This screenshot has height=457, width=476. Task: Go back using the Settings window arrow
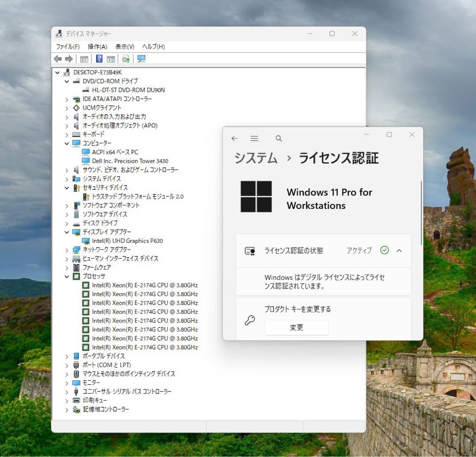click(x=234, y=138)
